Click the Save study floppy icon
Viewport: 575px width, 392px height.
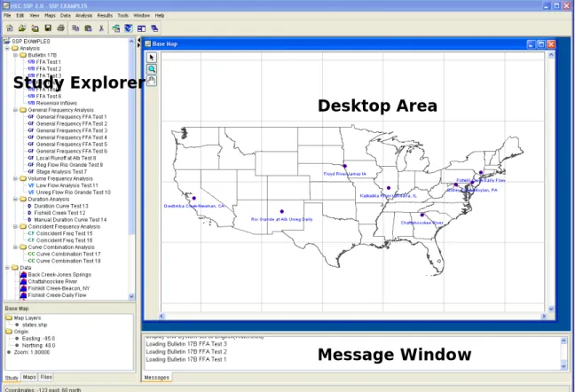tap(48, 28)
